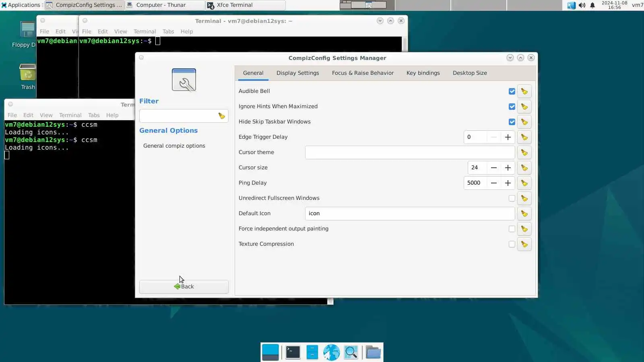The width and height of the screenshot is (644, 362).
Task: Reset the Default Icon setting
Action: pyautogui.click(x=524, y=214)
